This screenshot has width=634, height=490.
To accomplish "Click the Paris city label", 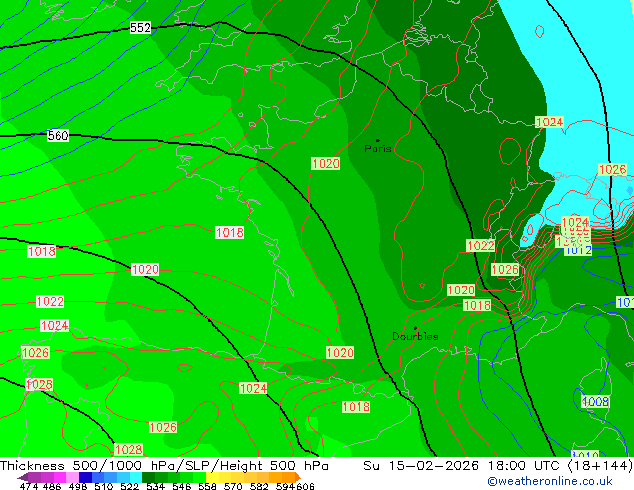I will pos(378,149).
